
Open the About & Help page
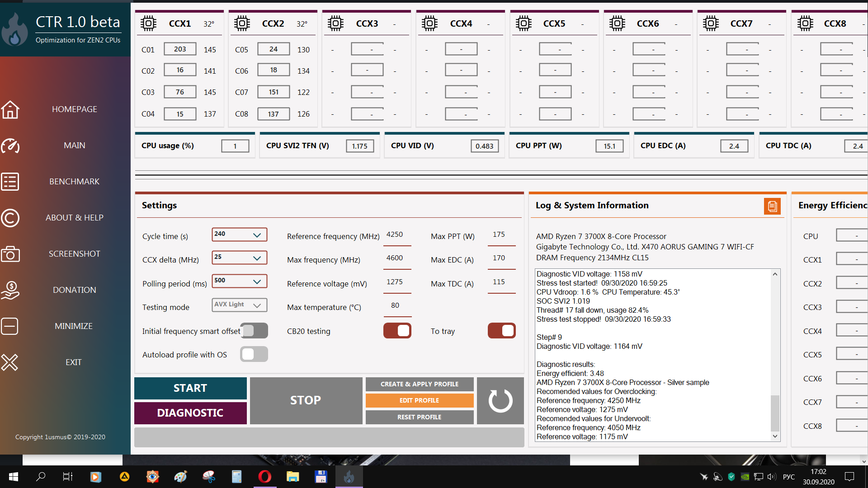[74, 218]
